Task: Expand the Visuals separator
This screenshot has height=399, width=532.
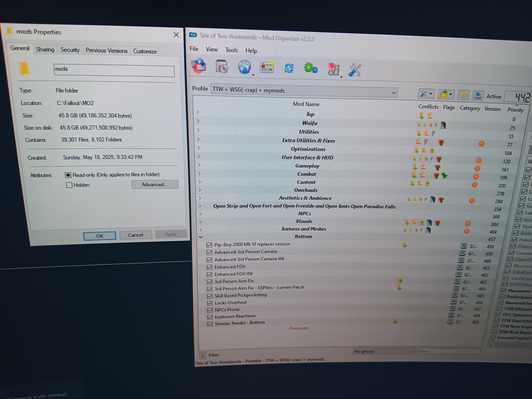Action: (x=200, y=222)
